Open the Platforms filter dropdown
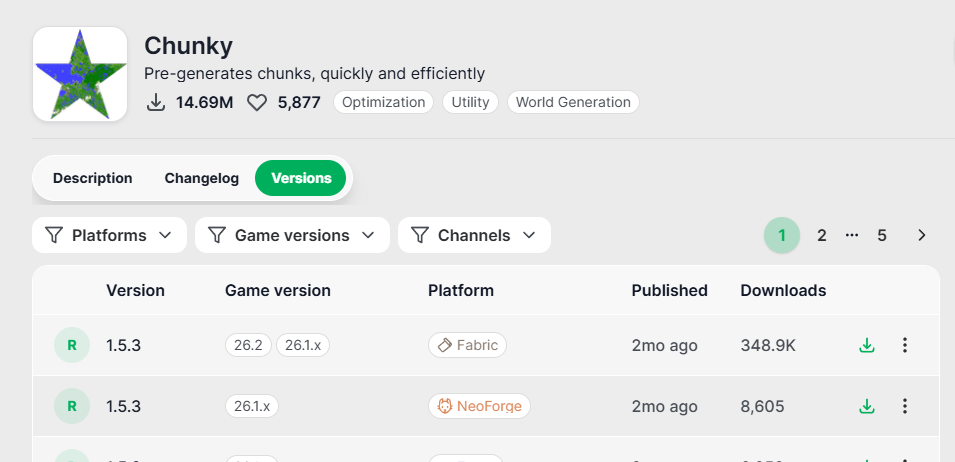955x462 pixels. pyautogui.click(x=110, y=235)
